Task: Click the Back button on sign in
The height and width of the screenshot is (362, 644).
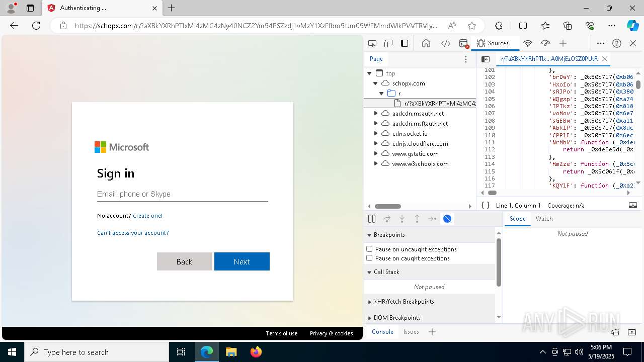Action: 185,261
